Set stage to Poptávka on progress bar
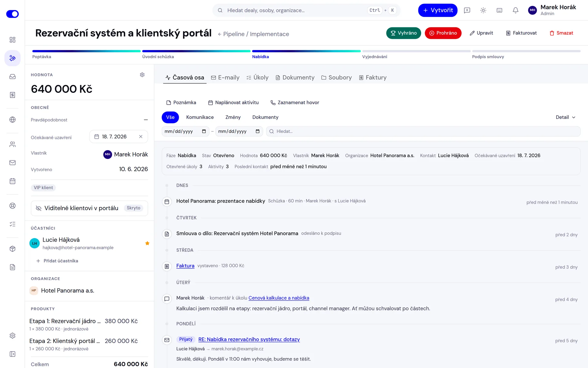588x368 pixels. [86, 54]
